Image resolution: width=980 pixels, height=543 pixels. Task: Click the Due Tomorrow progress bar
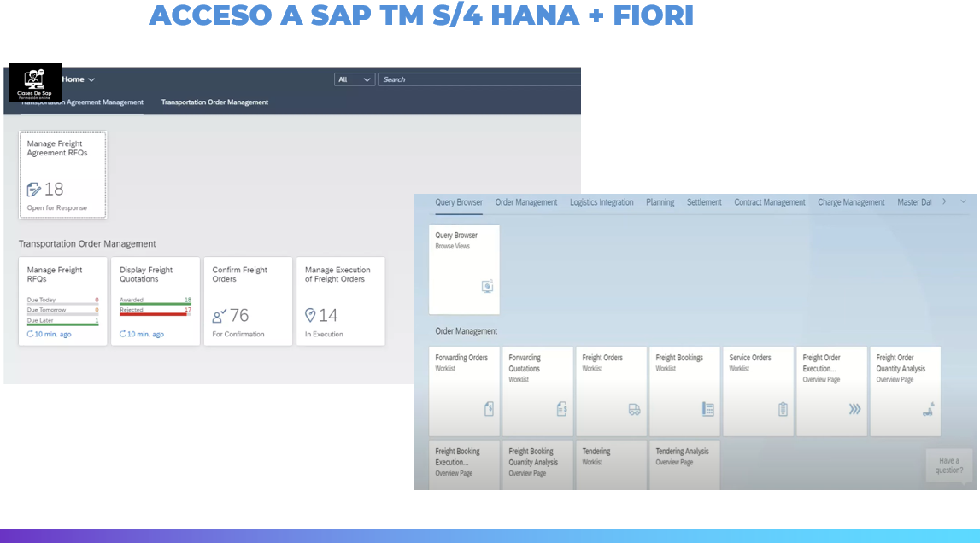click(62, 313)
